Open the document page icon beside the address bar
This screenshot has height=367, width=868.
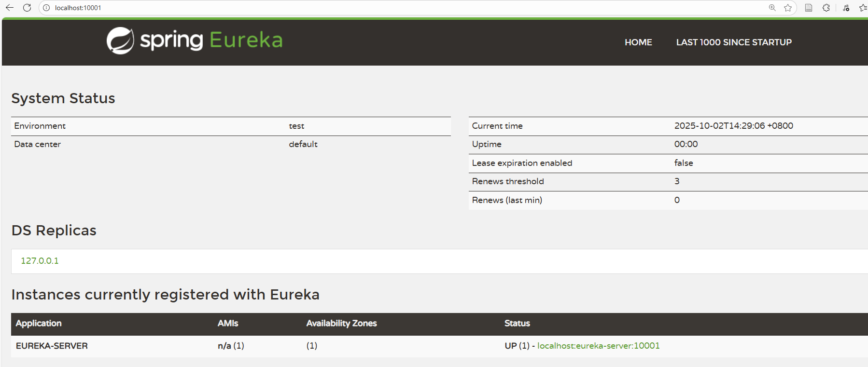tap(809, 8)
